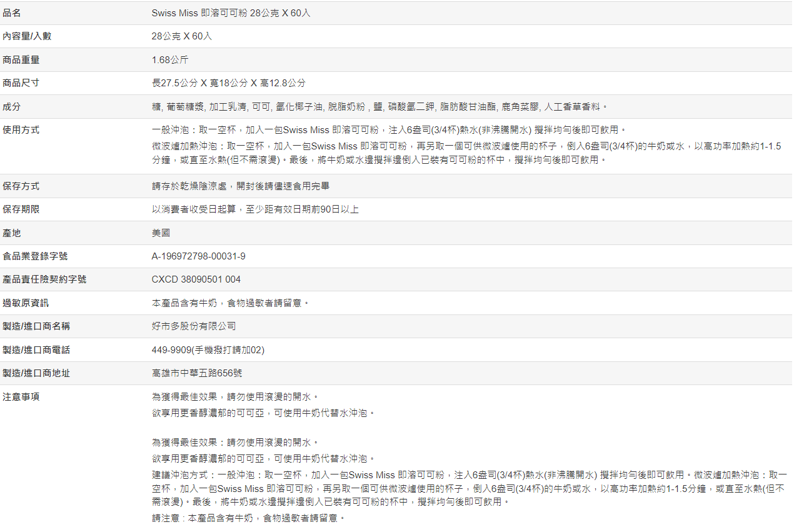Click the 長27.5公分 product dimensions text
This screenshot has height=532, width=794.
(228, 83)
